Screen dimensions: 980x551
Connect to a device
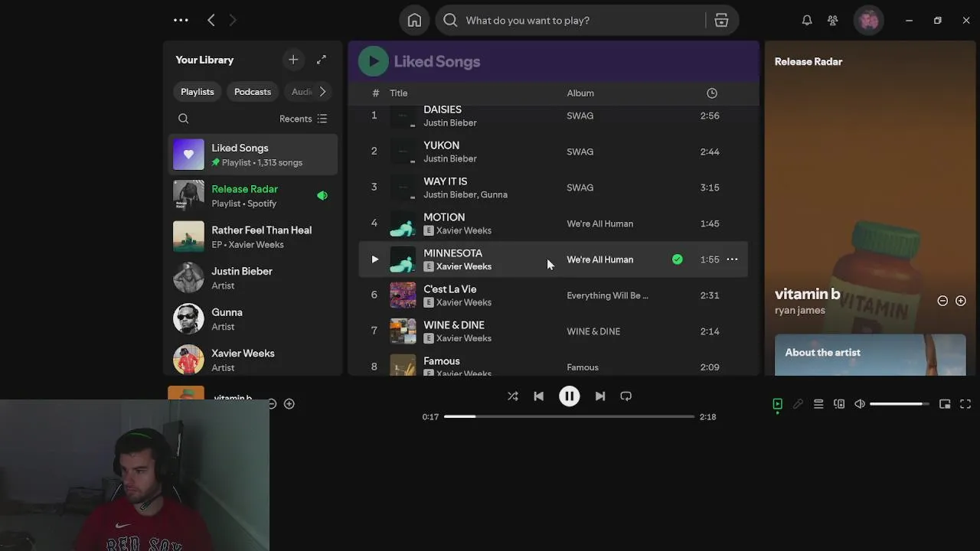pyautogui.click(x=839, y=404)
